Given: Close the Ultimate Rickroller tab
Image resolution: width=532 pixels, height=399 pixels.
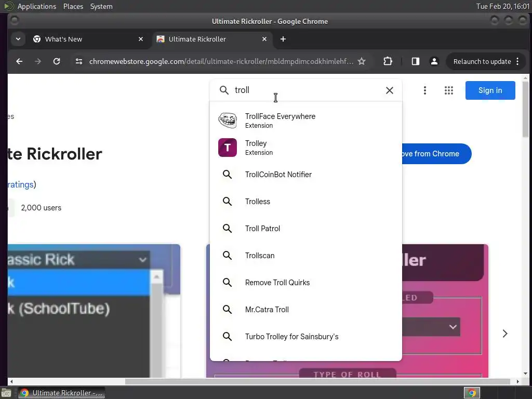Looking at the screenshot, I should tap(264, 39).
